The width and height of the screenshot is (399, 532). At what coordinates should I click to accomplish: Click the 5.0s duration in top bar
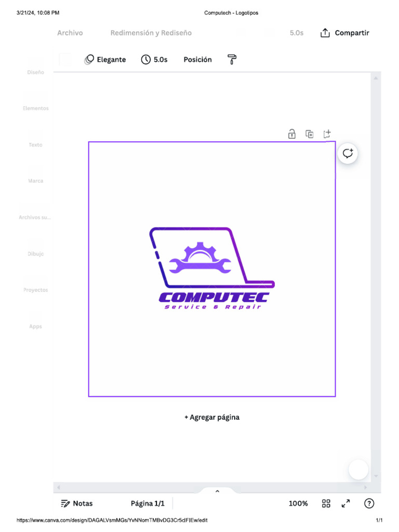(297, 33)
